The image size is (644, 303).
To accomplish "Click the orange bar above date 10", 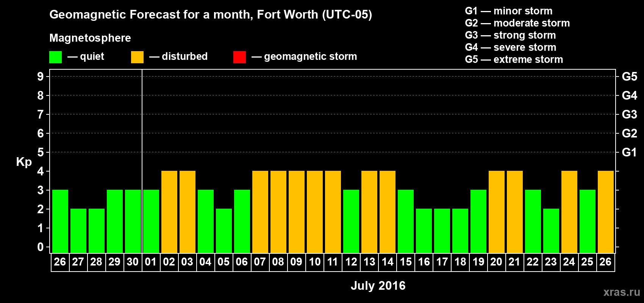I will (x=315, y=212).
